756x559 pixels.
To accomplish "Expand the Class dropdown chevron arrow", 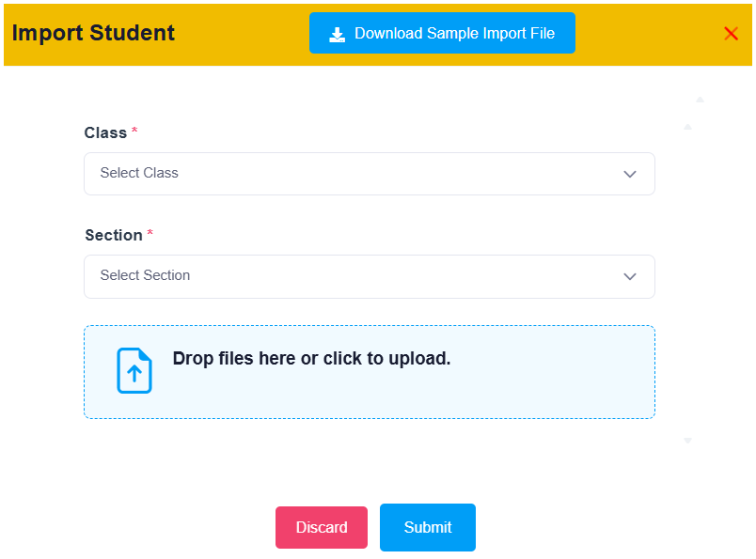I will pyautogui.click(x=630, y=174).
